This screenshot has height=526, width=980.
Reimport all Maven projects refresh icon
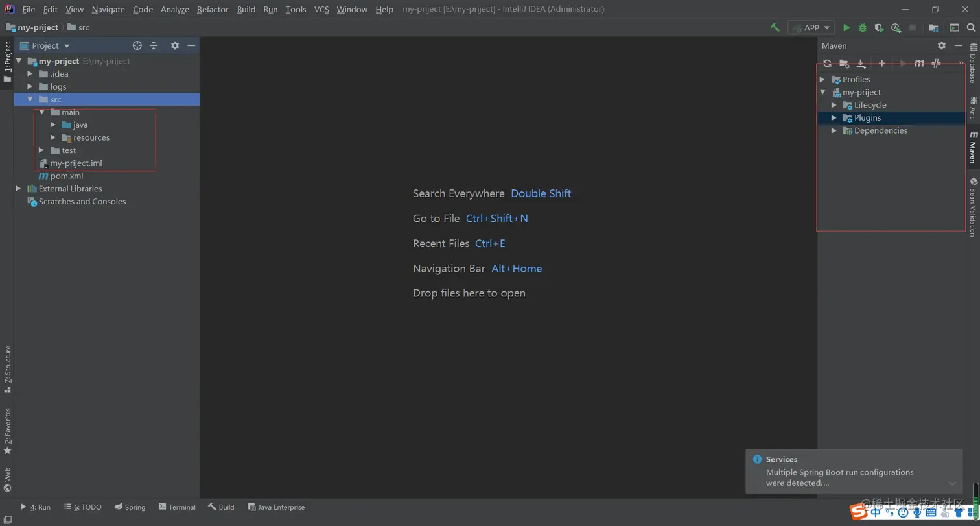827,64
